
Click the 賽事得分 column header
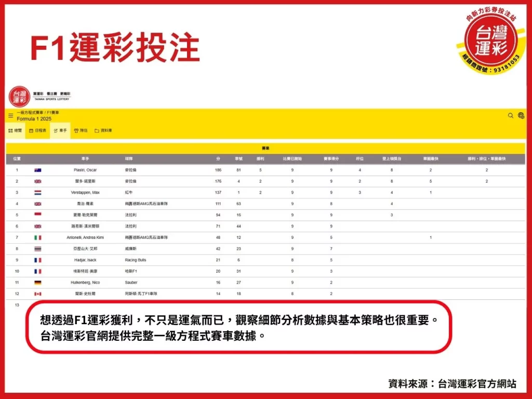pyautogui.click(x=331, y=159)
